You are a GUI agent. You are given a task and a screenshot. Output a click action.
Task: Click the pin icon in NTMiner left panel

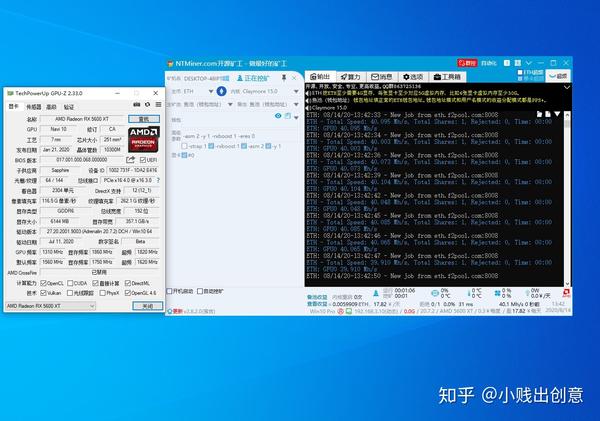(284, 78)
